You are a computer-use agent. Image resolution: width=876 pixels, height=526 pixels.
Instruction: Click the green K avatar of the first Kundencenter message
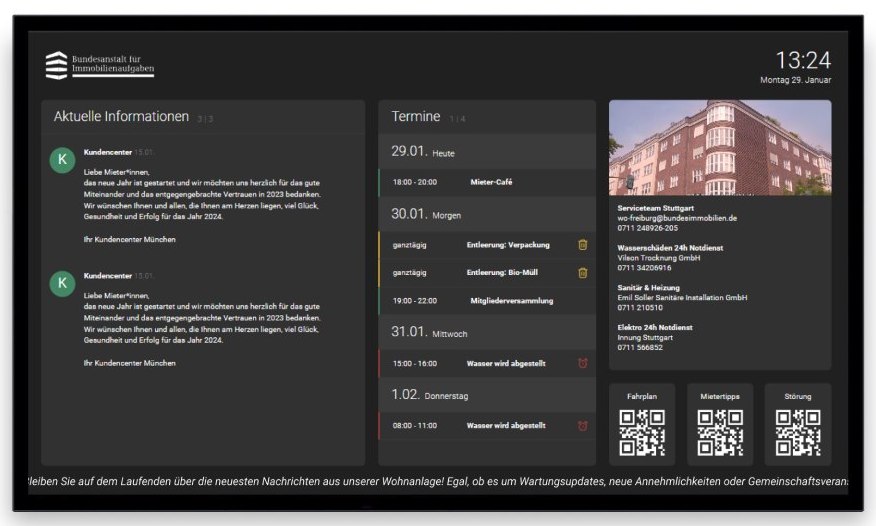62,160
